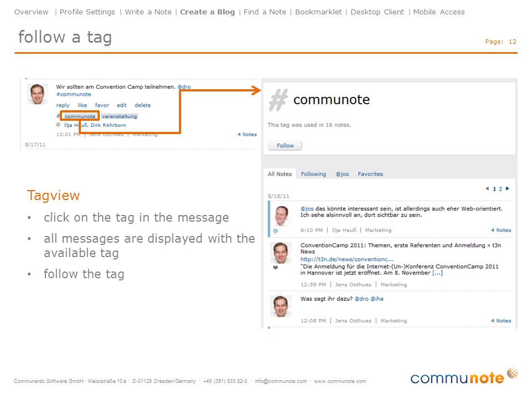Viewport: 532px width, 399px height.
Task: Click the @iha mention in 'Was sagt ihr dazu?'
Action: [x=377, y=299]
